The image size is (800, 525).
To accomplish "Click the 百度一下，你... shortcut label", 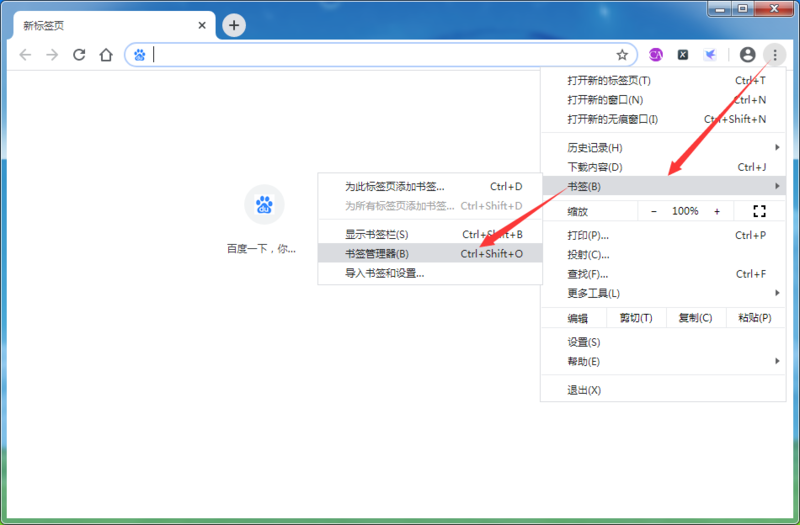I will (x=261, y=248).
